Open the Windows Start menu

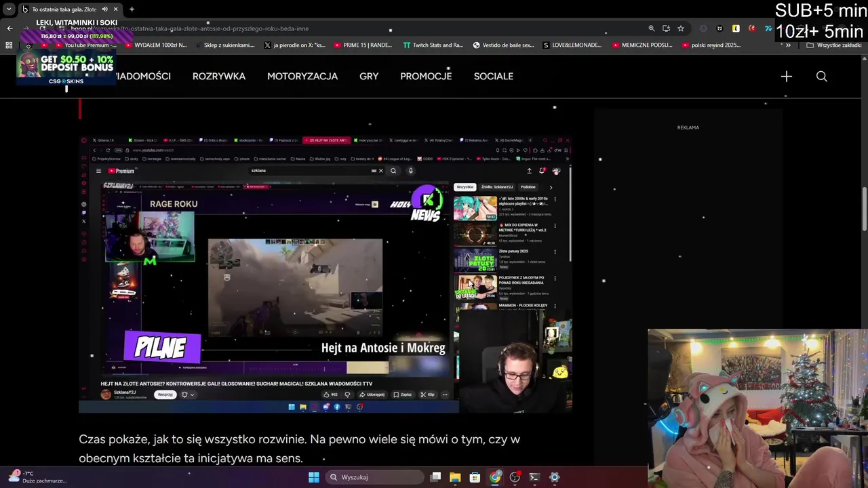[x=314, y=477]
